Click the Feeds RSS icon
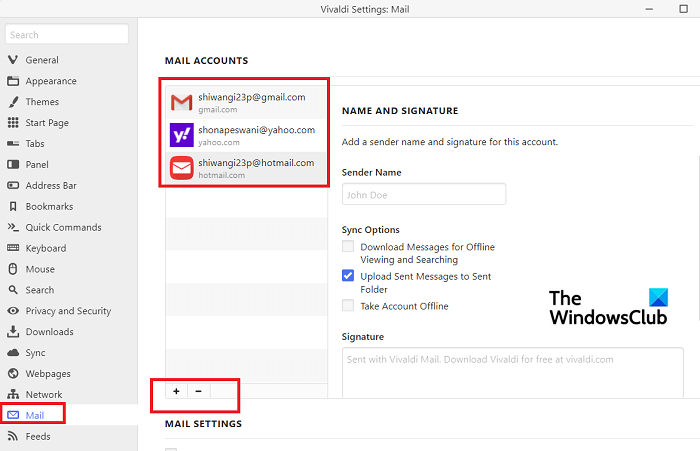The width and height of the screenshot is (700, 451). [13, 436]
